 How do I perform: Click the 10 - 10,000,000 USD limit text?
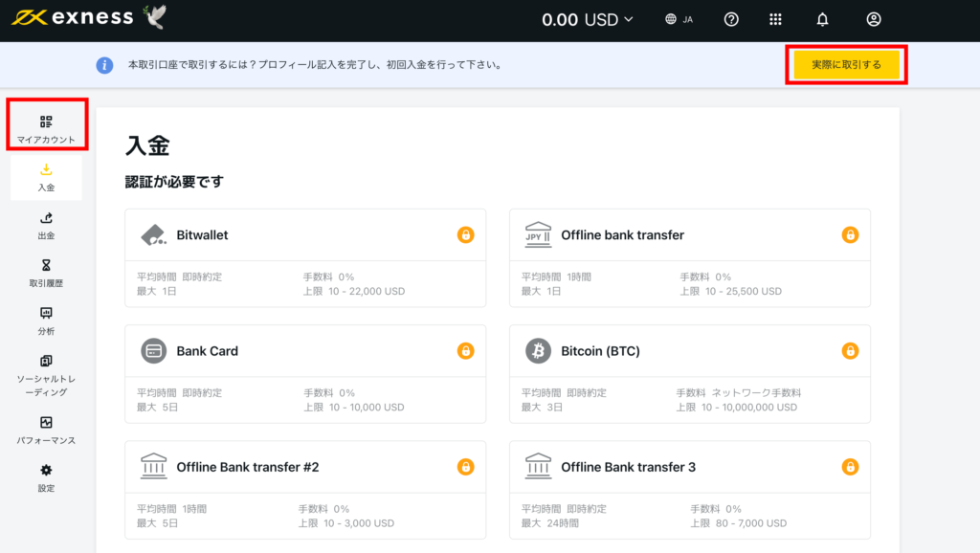[748, 408]
